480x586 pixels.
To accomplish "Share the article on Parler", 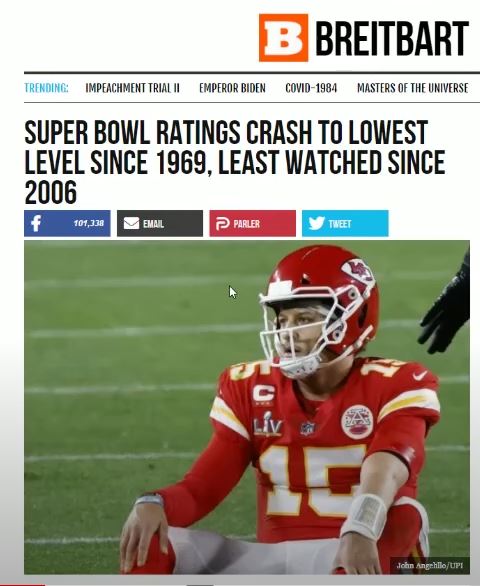I will coord(252,223).
